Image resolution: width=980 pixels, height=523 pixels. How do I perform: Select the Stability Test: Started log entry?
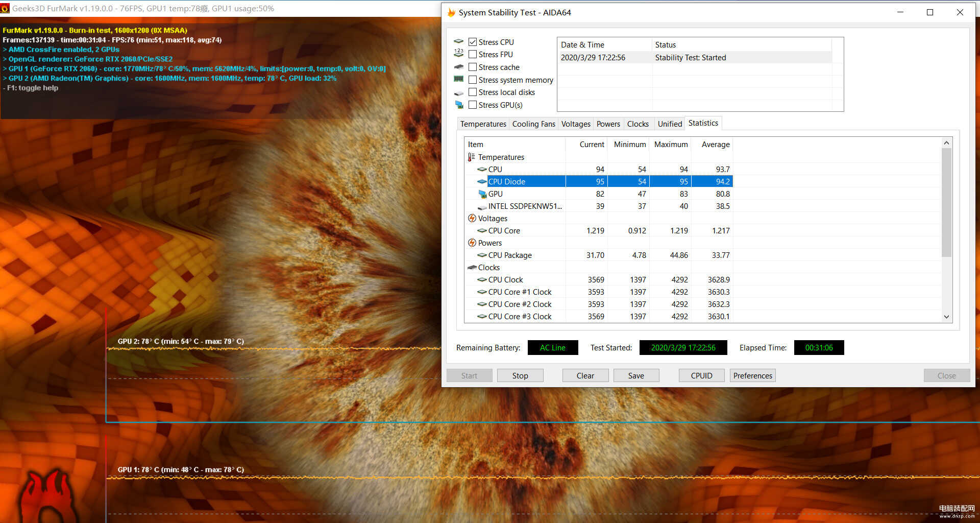click(x=695, y=57)
